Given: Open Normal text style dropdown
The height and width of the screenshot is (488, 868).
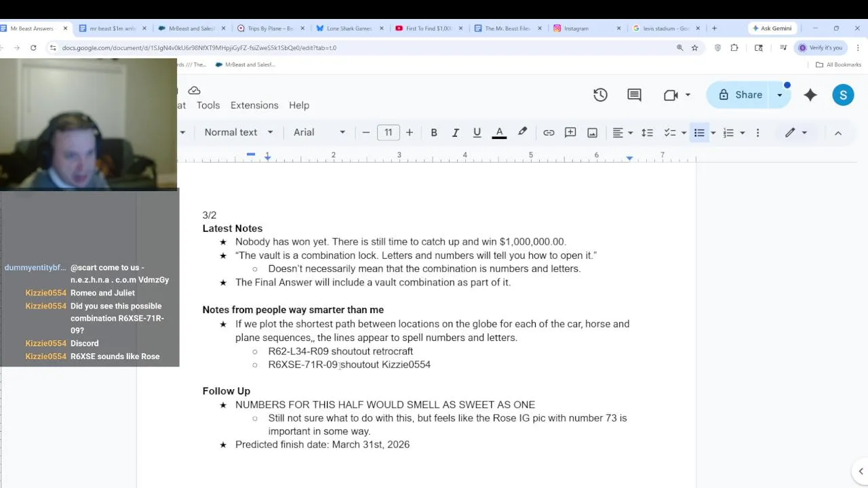Looking at the screenshot, I should pos(239,132).
